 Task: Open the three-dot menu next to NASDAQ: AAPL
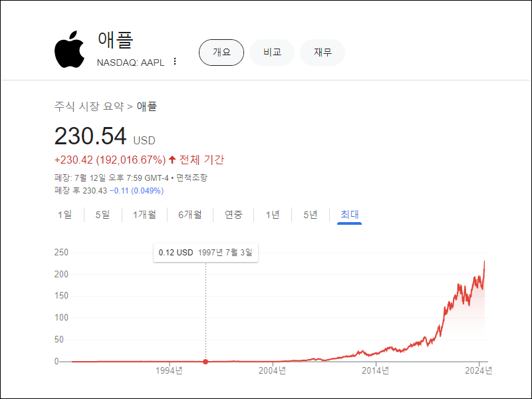tap(175, 61)
